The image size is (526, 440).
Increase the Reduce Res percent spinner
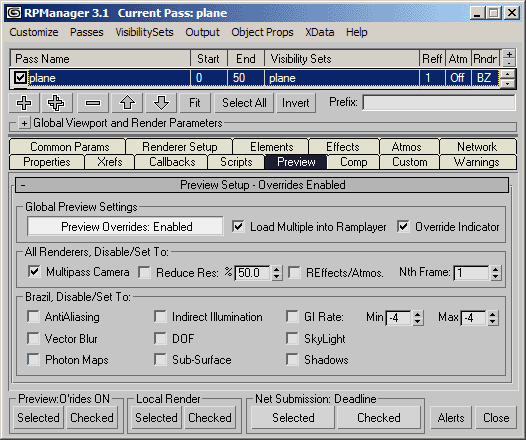[x=276, y=269]
